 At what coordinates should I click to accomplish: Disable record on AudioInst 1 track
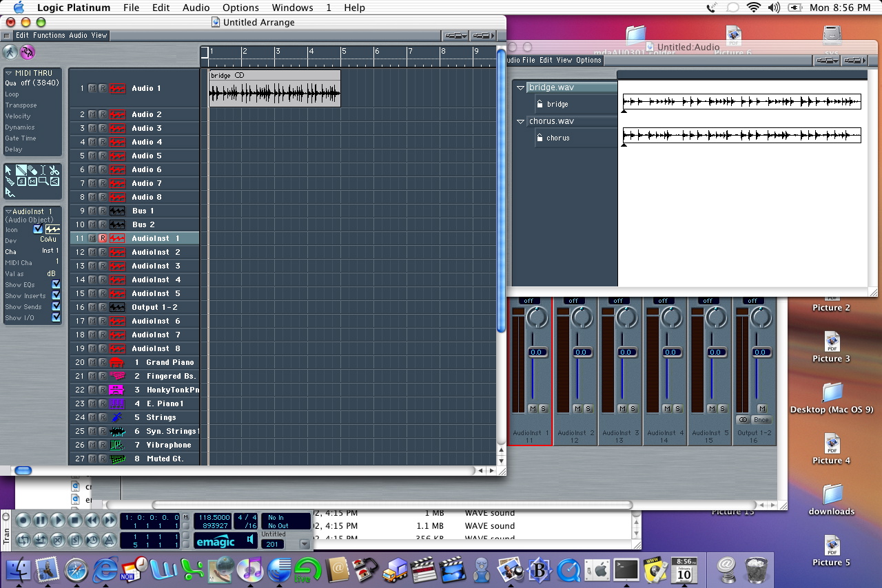[103, 238]
